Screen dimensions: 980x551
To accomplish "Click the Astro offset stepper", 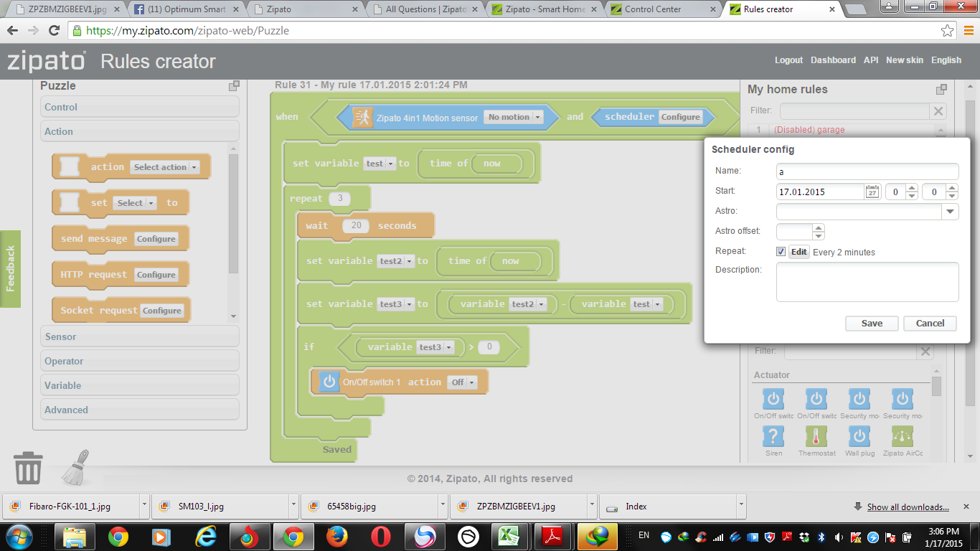I will (x=819, y=232).
